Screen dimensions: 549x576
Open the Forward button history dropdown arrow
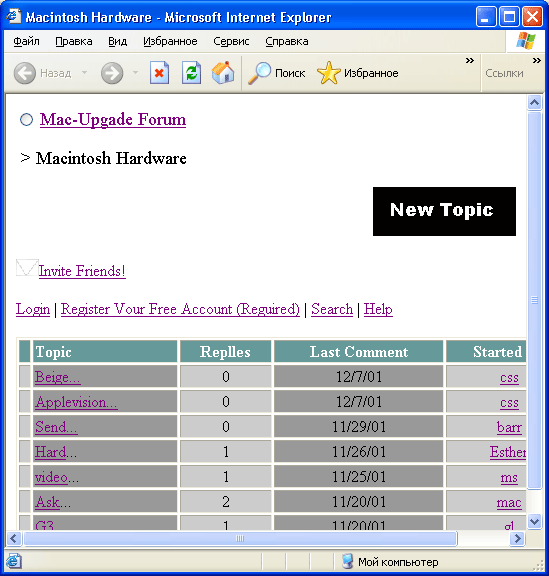pos(135,73)
